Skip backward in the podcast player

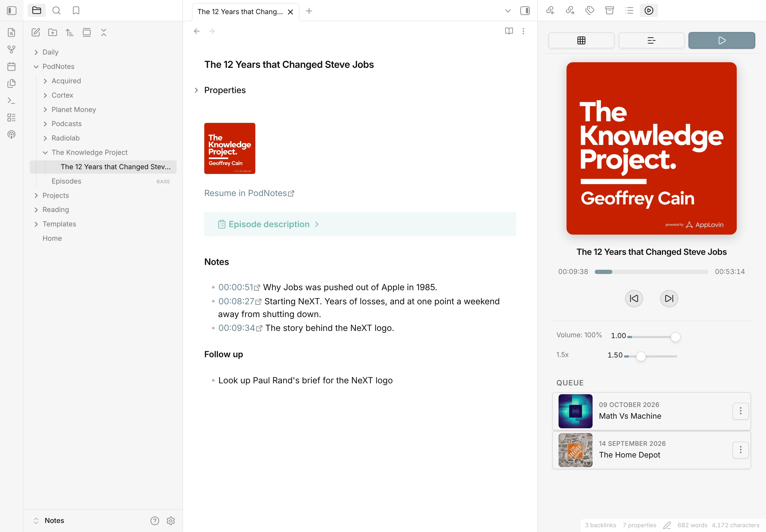click(634, 298)
